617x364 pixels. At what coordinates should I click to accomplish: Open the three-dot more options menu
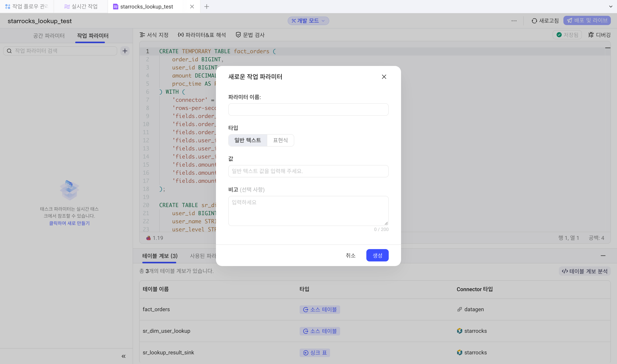point(514,21)
